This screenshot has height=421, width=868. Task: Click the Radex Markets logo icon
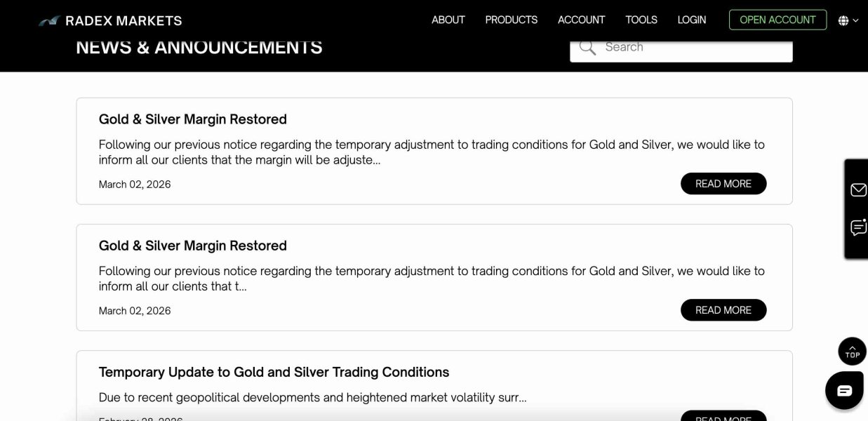[48, 21]
